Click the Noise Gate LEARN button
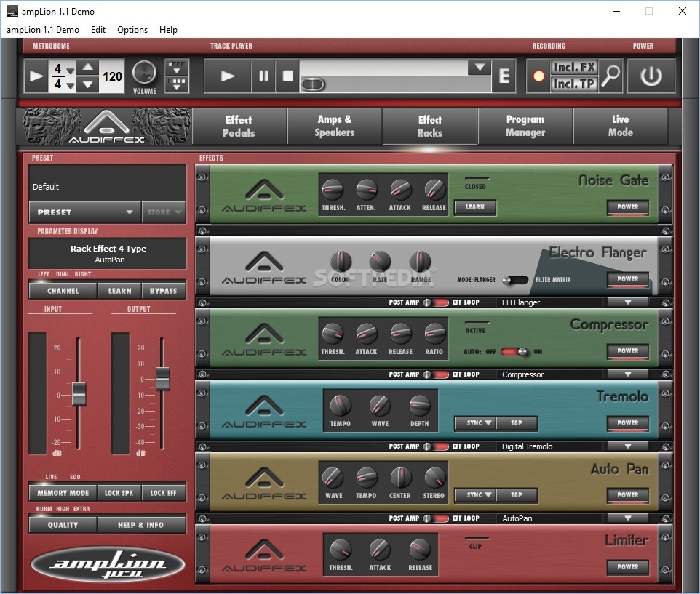The image size is (700, 594). tap(475, 207)
